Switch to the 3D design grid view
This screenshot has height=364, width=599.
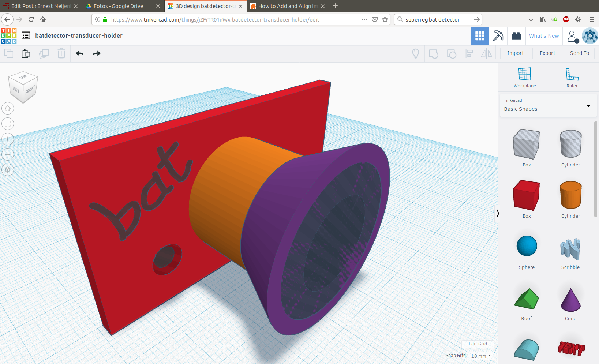tap(479, 36)
